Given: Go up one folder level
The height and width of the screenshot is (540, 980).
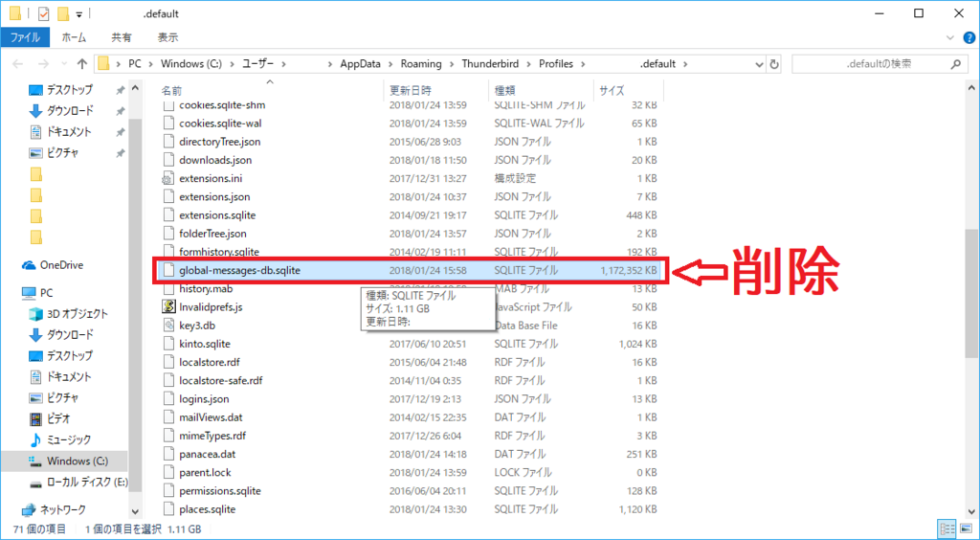Looking at the screenshot, I should tap(82, 64).
